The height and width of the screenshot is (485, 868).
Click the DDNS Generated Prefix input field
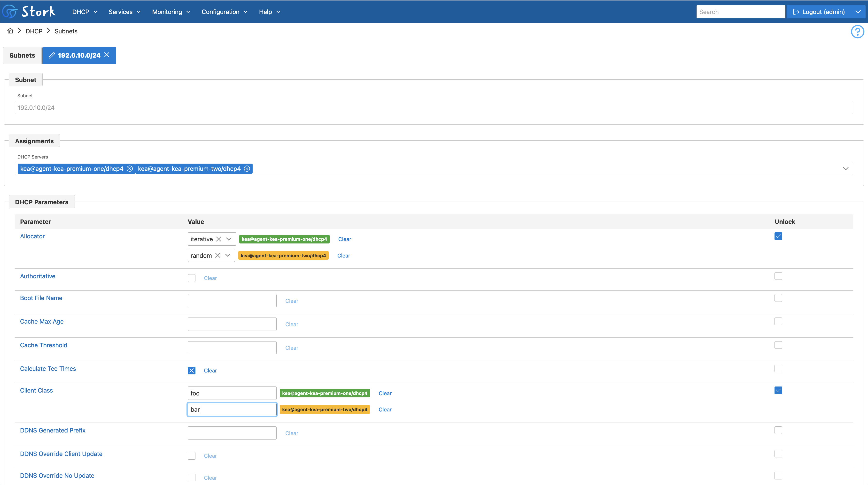(232, 433)
